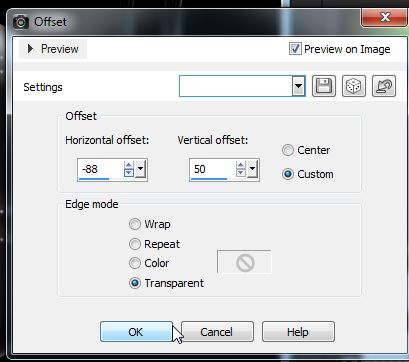Click the randomize parameters dice icon
Viewport: 409px width, 362px height.
[x=354, y=86]
